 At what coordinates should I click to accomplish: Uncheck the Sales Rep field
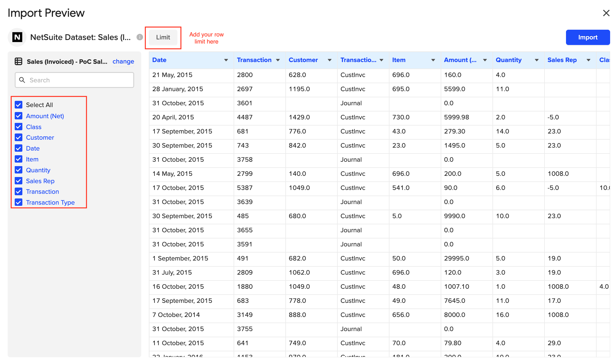[x=19, y=181]
